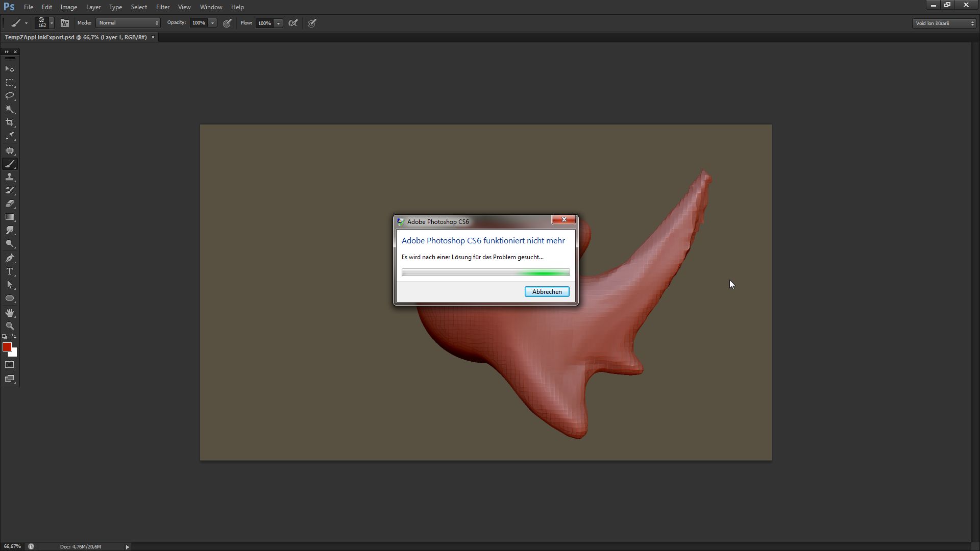This screenshot has height=551, width=980.
Task: Edit the Opacity value field
Action: pyautogui.click(x=199, y=23)
